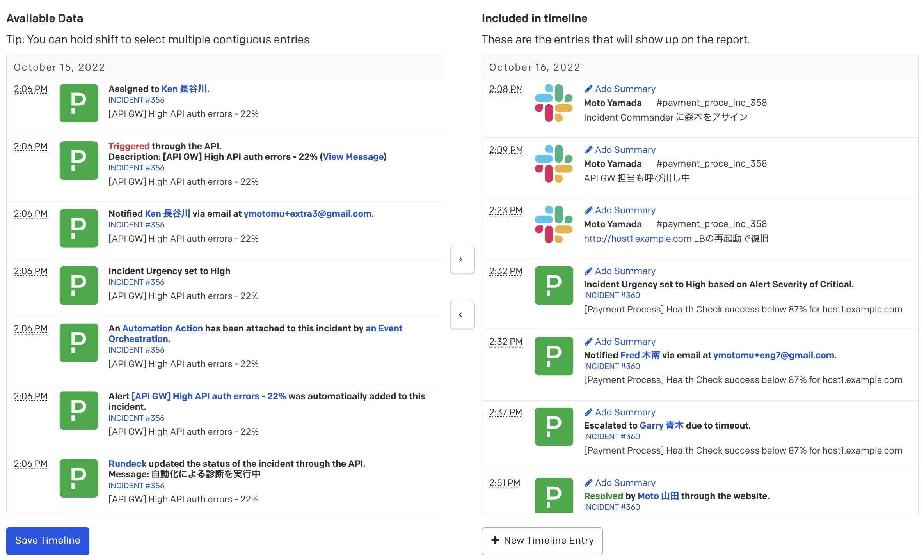Open Ken 長谷川's profile link

[x=183, y=89]
